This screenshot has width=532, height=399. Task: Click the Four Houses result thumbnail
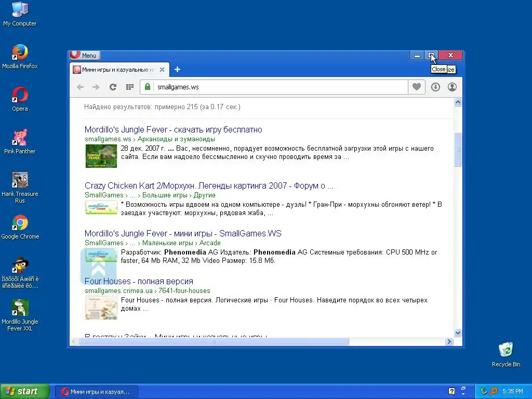pos(101,308)
